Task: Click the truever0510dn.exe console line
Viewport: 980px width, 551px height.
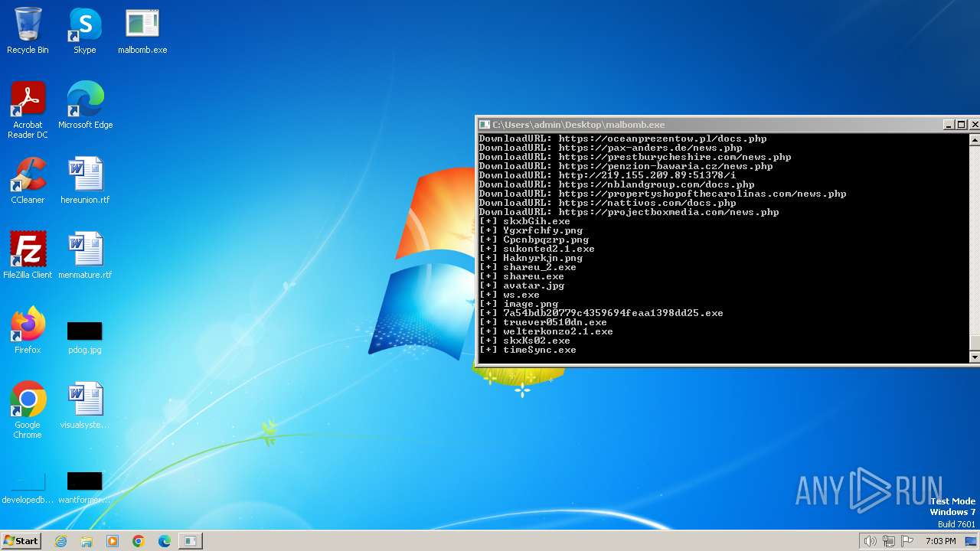Action: [543, 322]
